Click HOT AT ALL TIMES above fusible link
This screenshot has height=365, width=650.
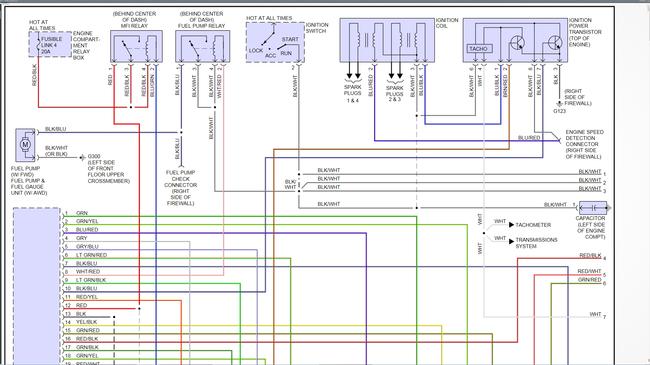point(42,25)
